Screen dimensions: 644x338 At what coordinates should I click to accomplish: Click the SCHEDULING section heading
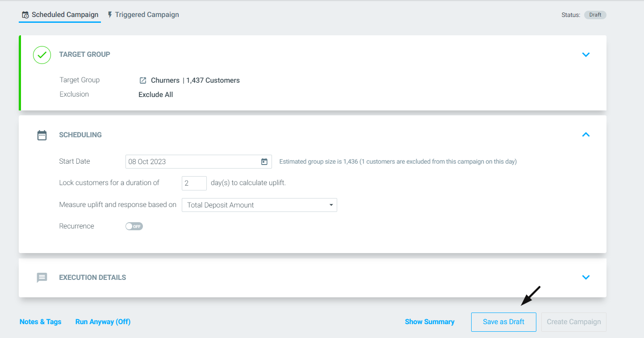[80, 135]
